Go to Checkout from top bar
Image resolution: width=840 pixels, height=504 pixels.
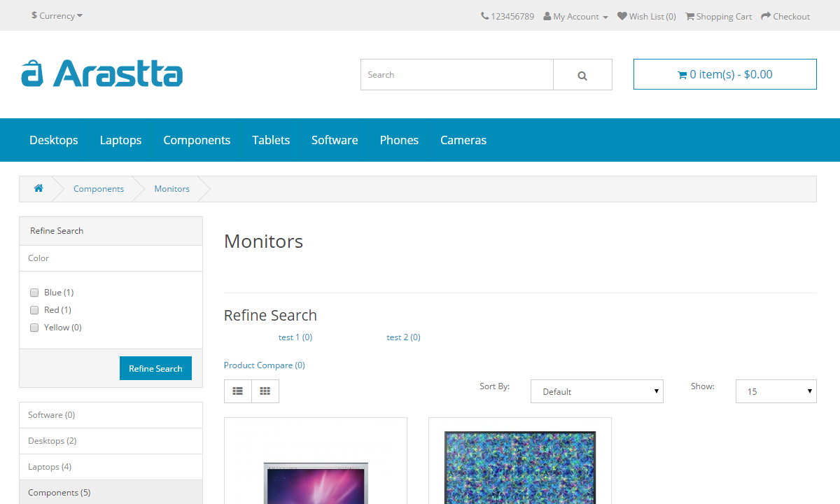[x=785, y=16]
